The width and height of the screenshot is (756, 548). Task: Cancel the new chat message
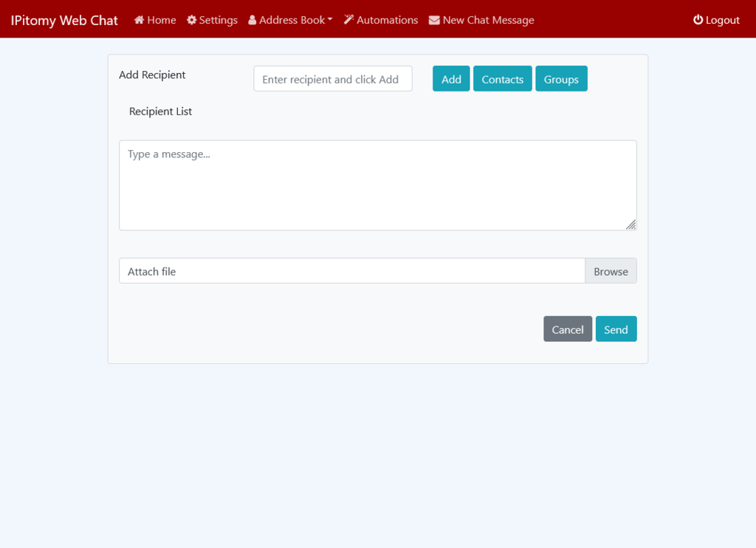point(567,329)
